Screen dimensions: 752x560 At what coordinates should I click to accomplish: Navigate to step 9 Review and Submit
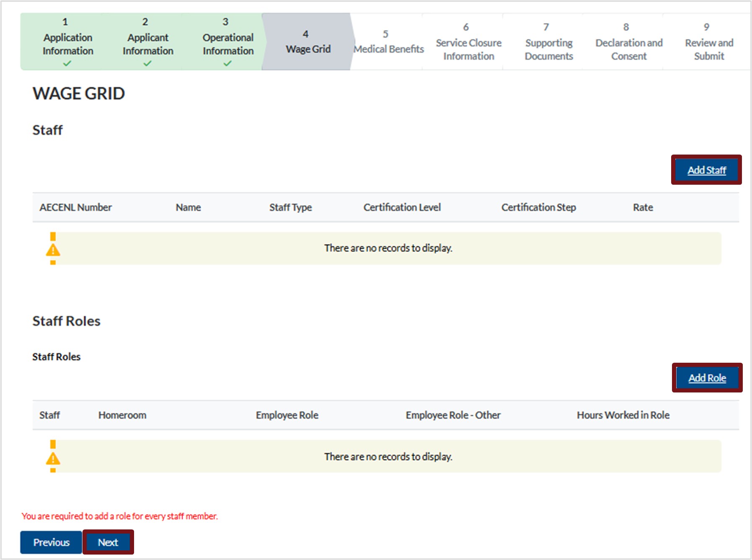708,42
